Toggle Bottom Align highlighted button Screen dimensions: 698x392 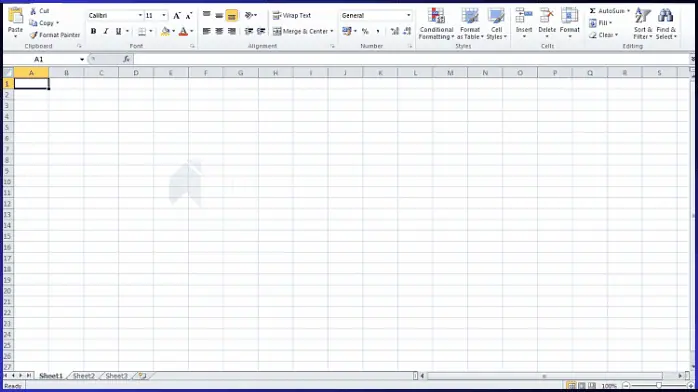click(231, 16)
